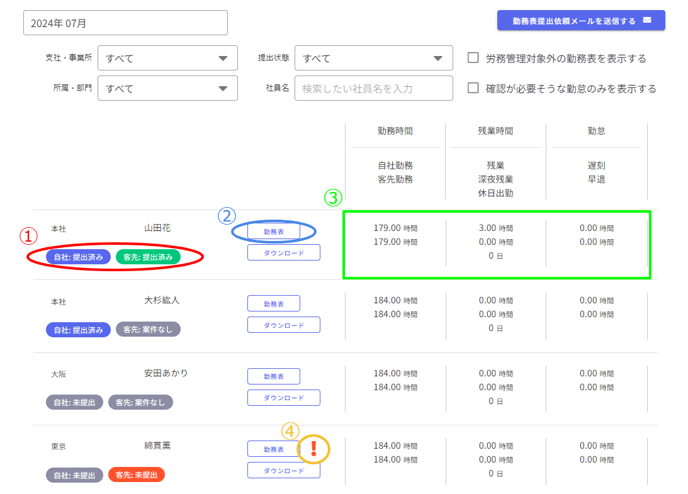Open 大杉紘人's 勤務表
Viewport: 688px width, 494px height.
click(x=273, y=303)
